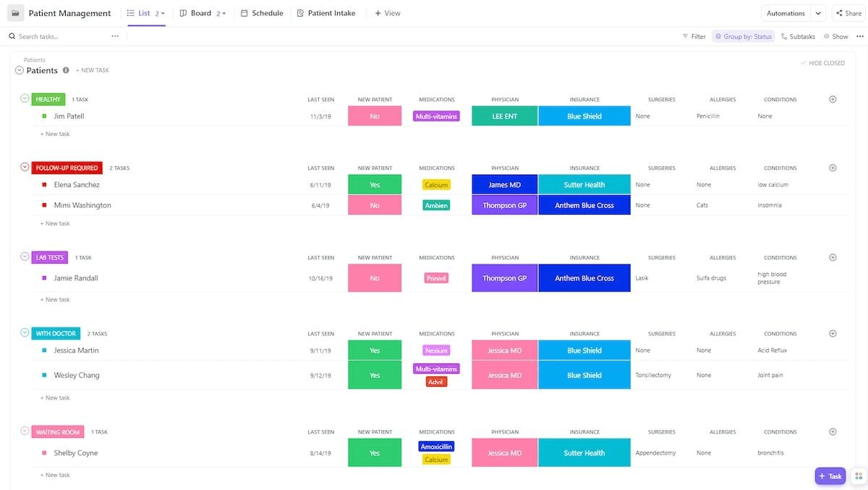This screenshot has height=490, width=868.
Task: Open the search options ellipsis menu
Action: click(x=115, y=36)
